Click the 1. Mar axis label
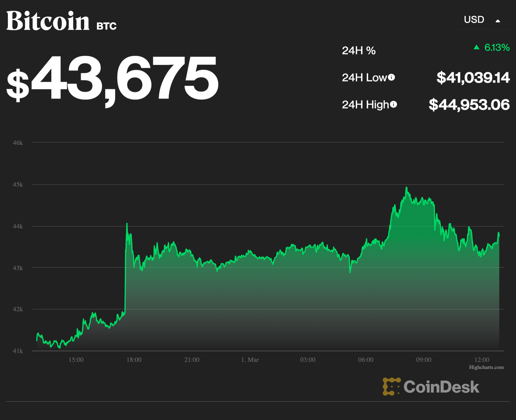Screen dimensions: 516x420 (x=250, y=360)
